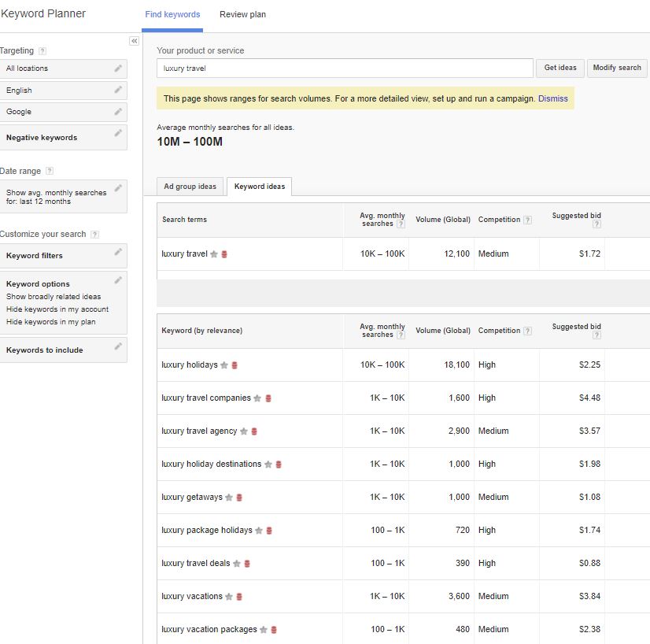This screenshot has height=644, width=650.
Task: Edit the date range with its pencil icon
Action: (118, 188)
